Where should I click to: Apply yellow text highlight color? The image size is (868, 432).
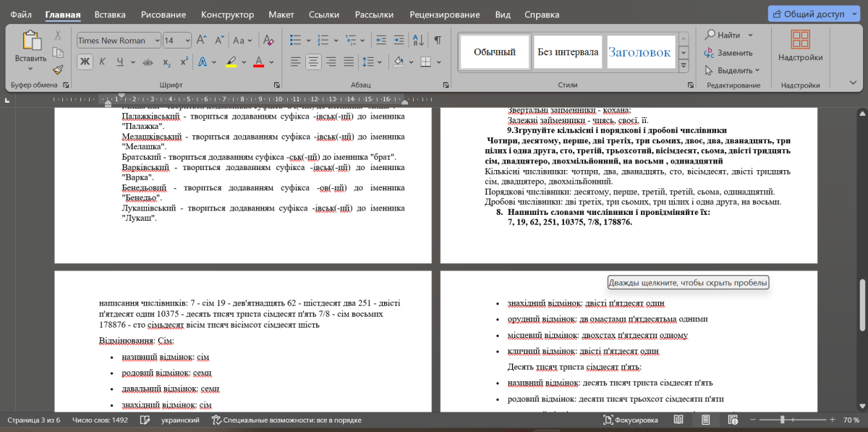point(231,62)
